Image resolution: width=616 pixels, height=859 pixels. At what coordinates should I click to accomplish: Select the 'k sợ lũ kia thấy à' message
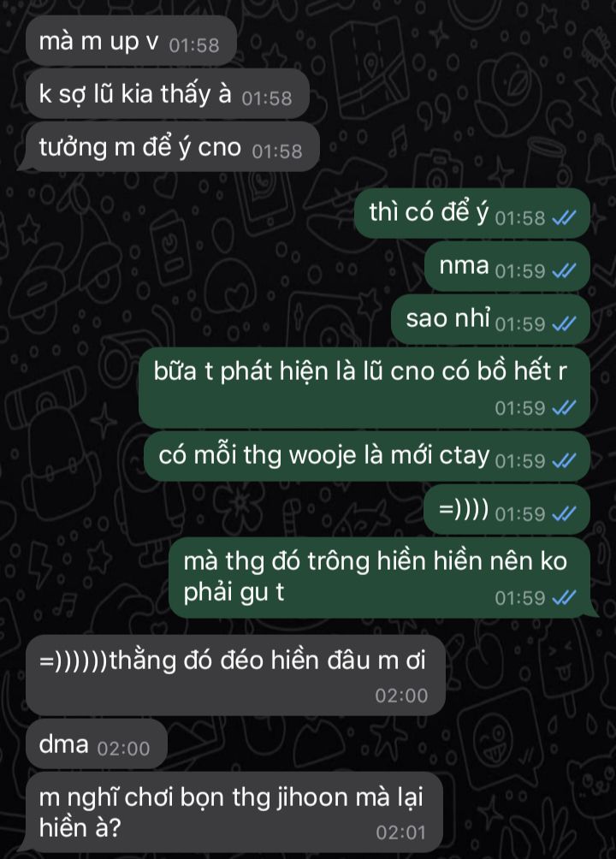(x=167, y=94)
